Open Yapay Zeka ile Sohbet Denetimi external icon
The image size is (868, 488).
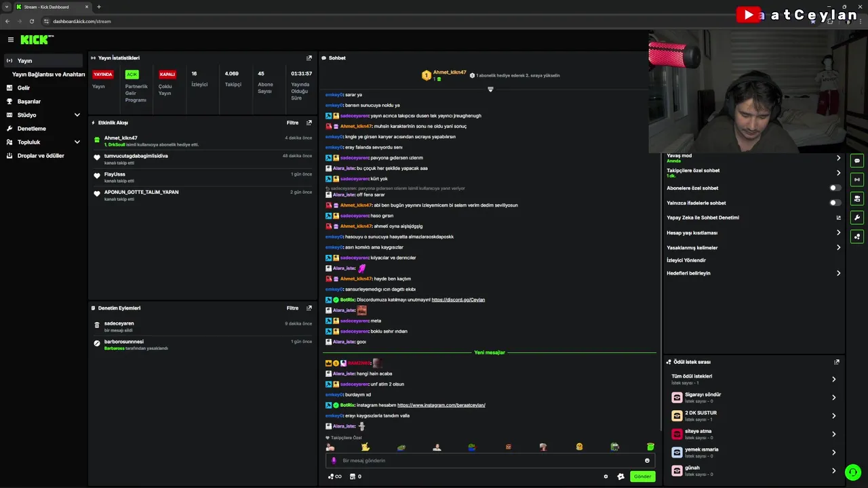pyautogui.click(x=838, y=218)
